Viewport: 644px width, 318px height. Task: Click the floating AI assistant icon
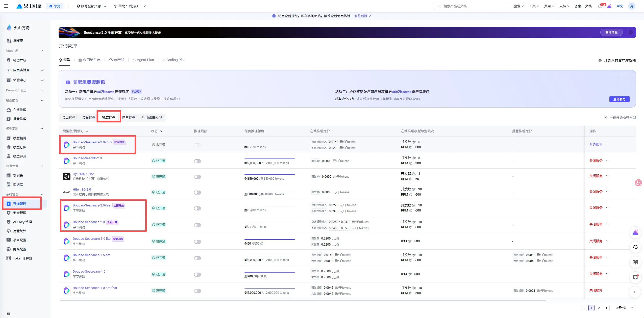(x=635, y=232)
